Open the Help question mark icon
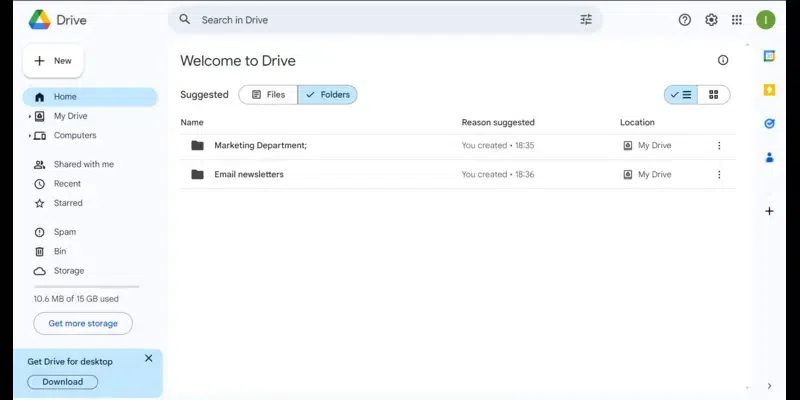The image size is (800, 400). (x=685, y=20)
